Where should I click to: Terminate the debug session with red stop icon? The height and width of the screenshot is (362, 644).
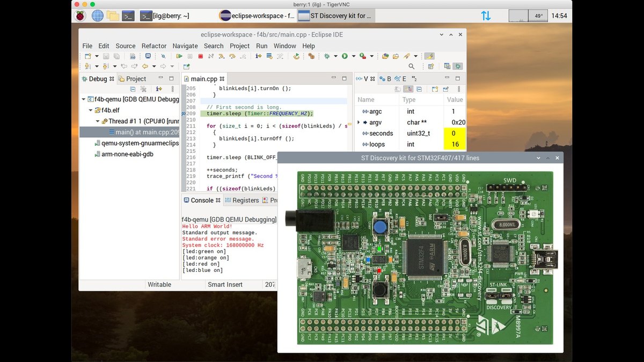coord(200,56)
